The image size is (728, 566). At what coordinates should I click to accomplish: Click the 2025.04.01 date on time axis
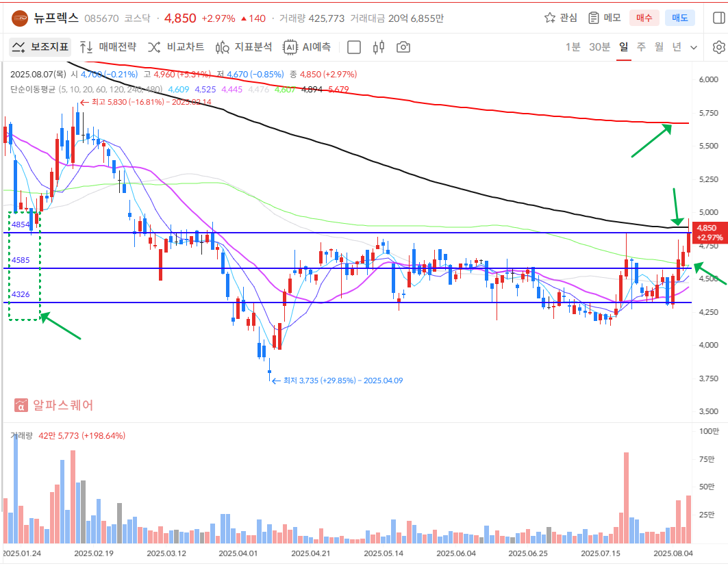coord(238,553)
